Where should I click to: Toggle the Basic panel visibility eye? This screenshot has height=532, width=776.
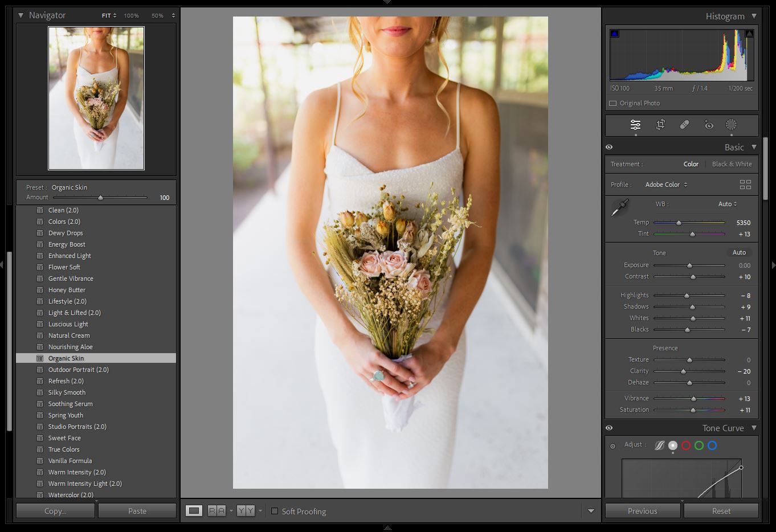609,146
